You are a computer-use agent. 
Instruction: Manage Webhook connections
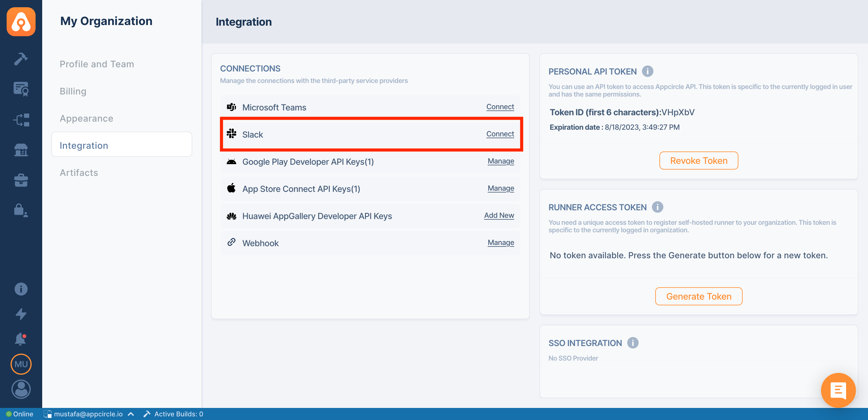point(501,243)
